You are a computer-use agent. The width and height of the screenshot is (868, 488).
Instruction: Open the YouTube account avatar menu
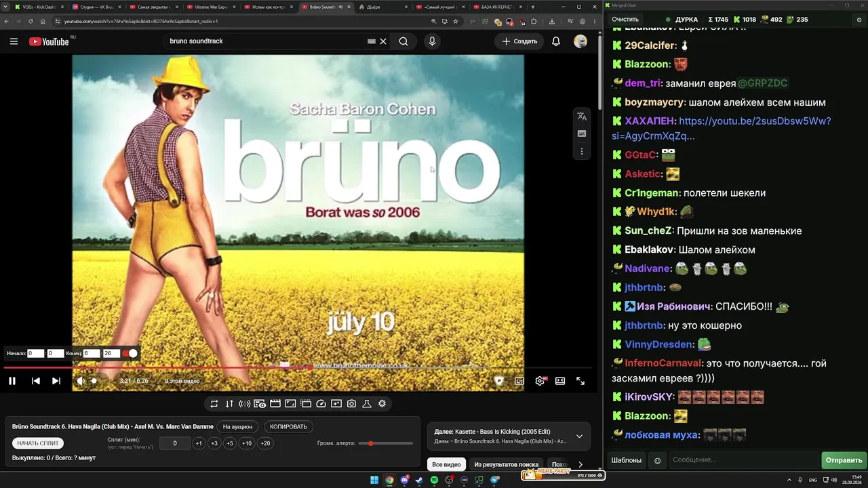click(x=580, y=41)
